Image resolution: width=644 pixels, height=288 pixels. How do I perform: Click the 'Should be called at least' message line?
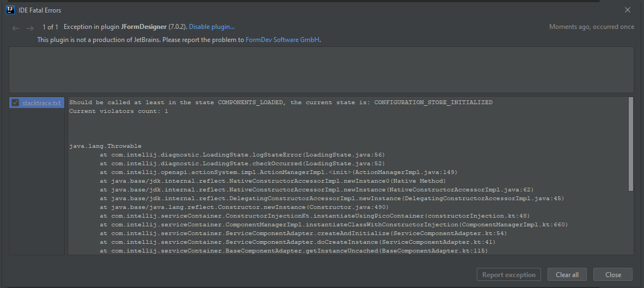pyautogui.click(x=281, y=103)
